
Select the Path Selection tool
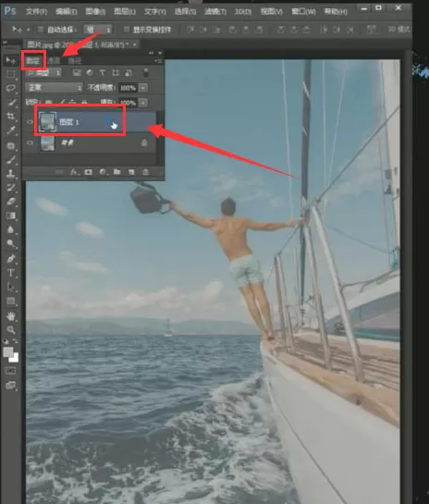[x=11, y=287]
